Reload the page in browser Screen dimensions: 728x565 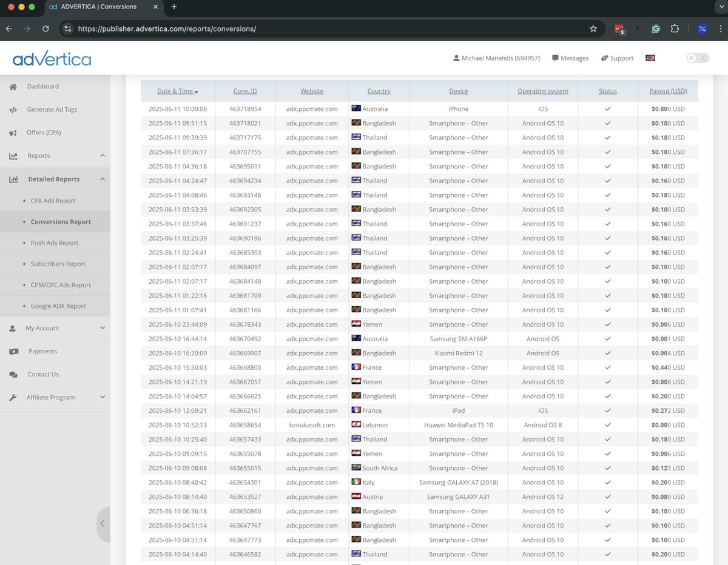point(45,28)
